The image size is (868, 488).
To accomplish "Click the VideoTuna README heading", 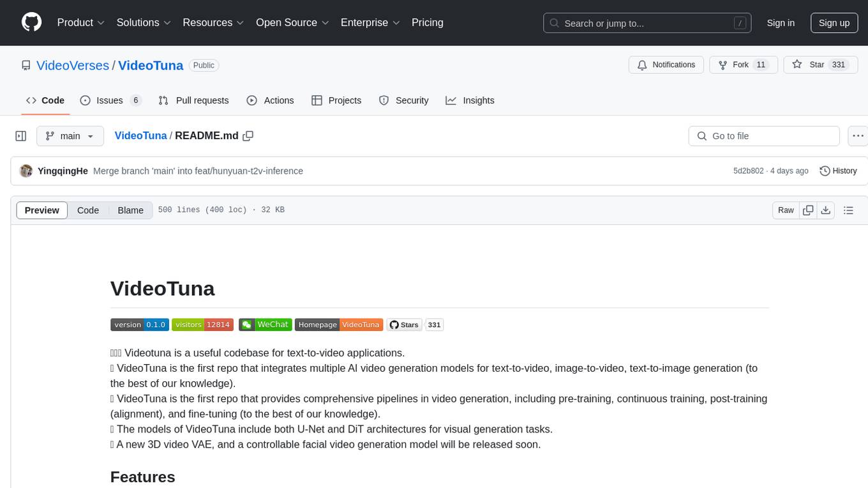I will coord(162,288).
